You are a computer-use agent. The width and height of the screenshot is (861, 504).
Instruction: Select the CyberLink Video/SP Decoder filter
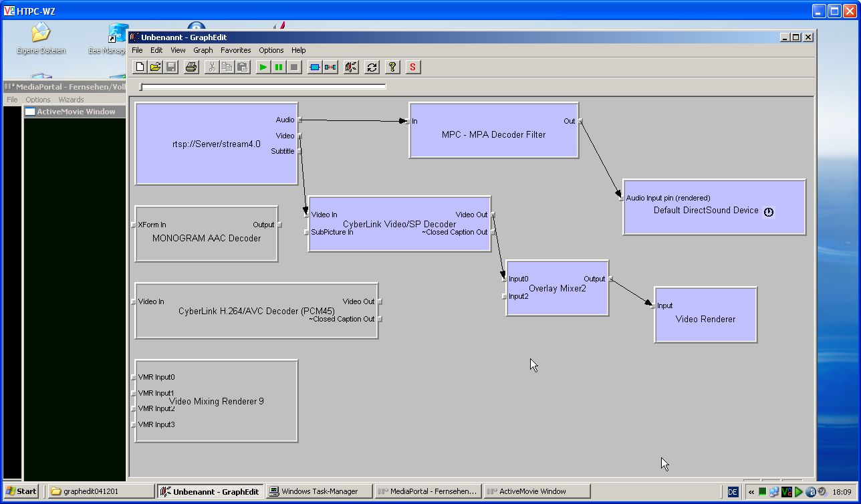click(x=399, y=224)
